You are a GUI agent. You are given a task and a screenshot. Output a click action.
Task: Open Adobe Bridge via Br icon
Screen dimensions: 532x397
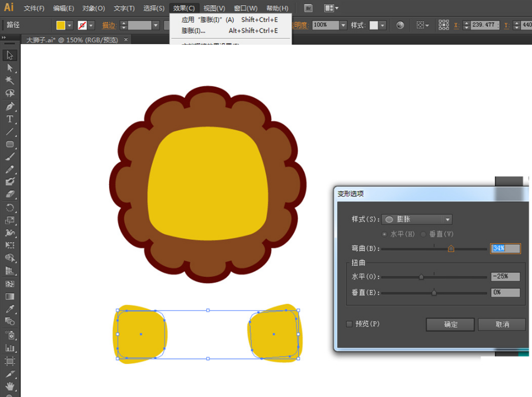[308, 8]
